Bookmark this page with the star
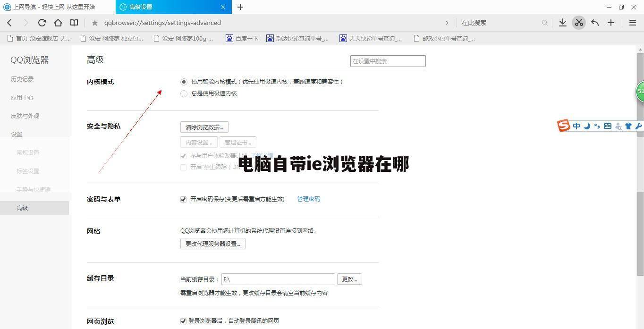The width and height of the screenshot is (644, 329). click(95, 23)
